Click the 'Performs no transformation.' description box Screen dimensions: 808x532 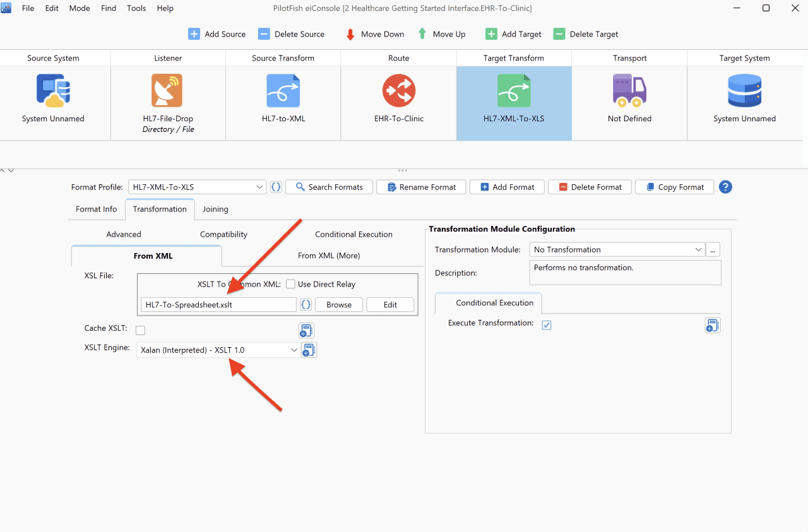pyautogui.click(x=625, y=273)
